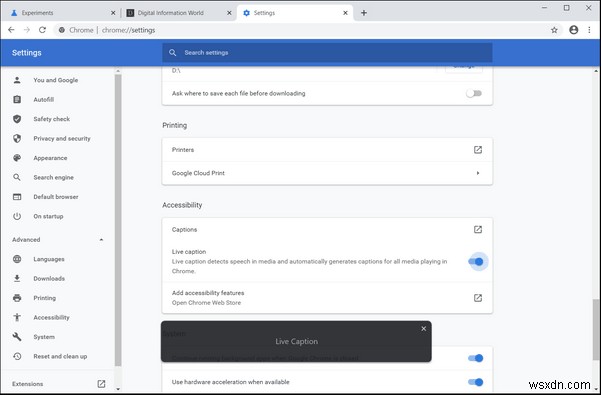
Task: Click the Printing printer icon in sidebar
Action: point(17,298)
